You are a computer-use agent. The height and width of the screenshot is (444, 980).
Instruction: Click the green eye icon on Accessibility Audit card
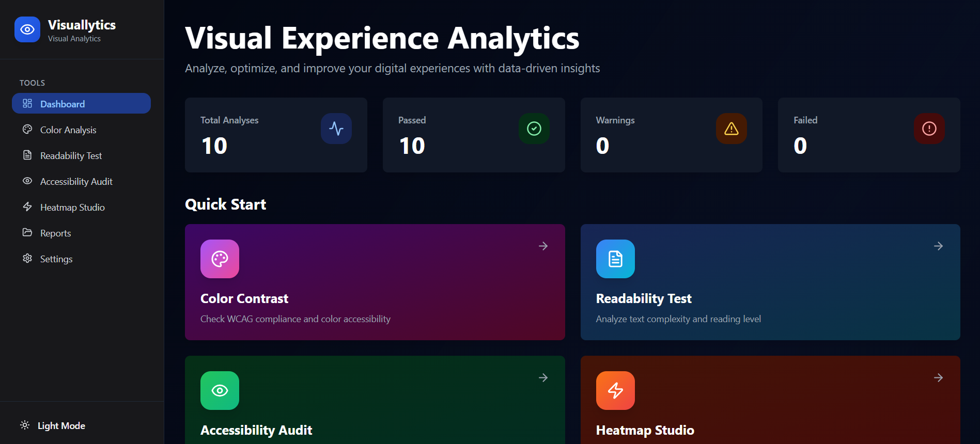[x=220, y=390]
